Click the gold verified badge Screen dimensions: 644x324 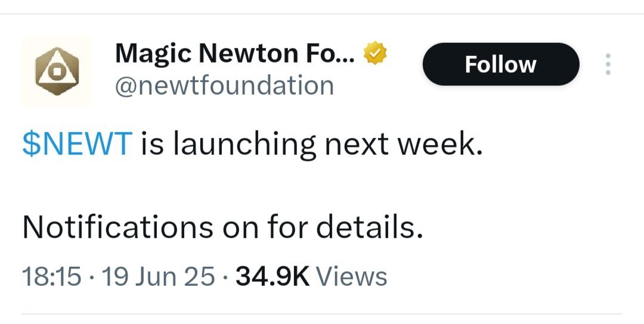click(x=376, y=54)
